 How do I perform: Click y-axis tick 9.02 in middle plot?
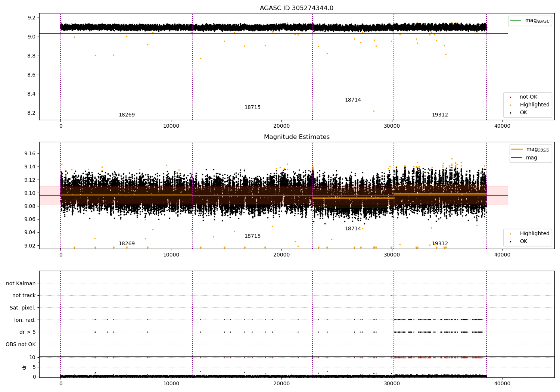30,246
